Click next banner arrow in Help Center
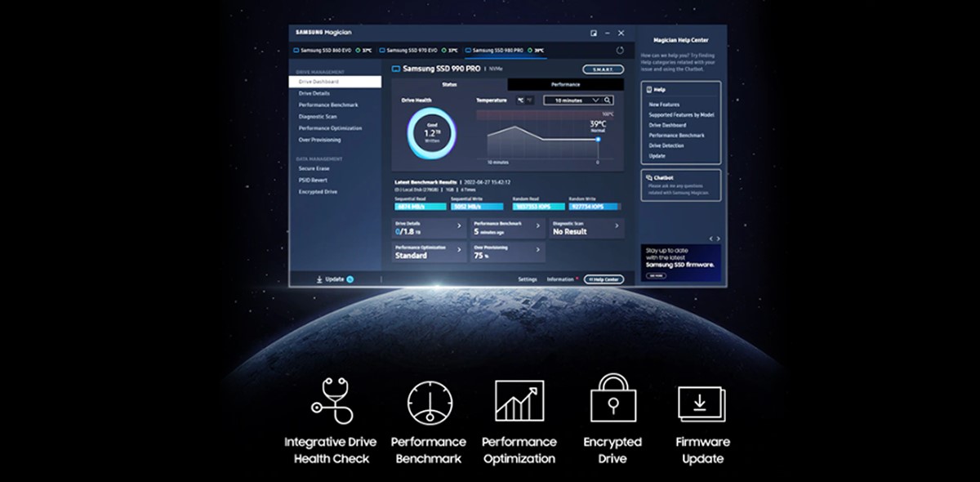980x482 pixels. [717, 239]
